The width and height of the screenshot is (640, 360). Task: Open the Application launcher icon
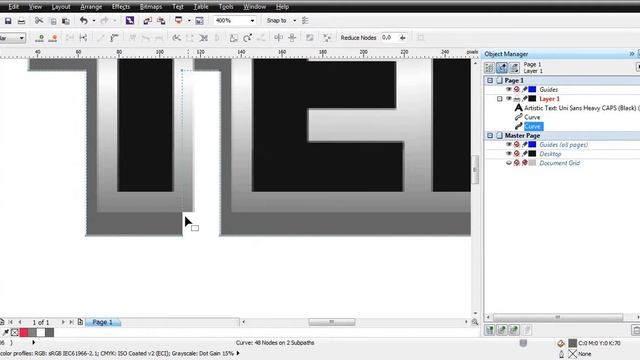click(178, 20)
